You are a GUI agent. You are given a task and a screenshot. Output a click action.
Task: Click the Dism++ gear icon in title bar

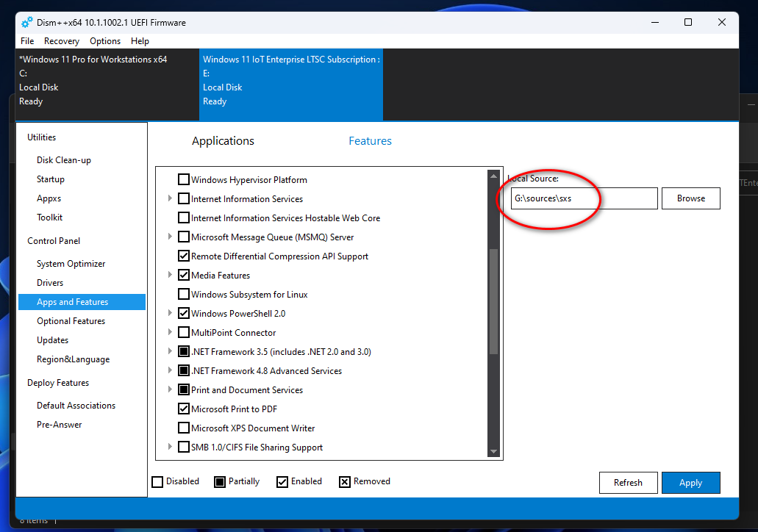click(27, 22)
